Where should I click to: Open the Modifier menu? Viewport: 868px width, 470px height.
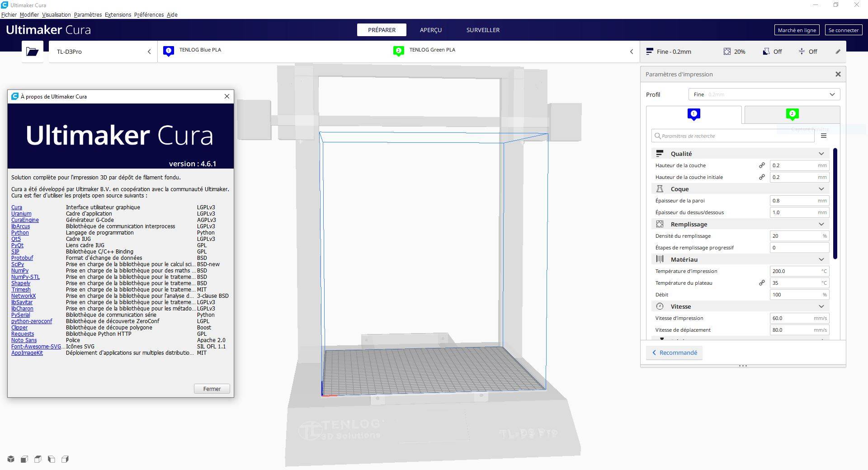point(29,14)
